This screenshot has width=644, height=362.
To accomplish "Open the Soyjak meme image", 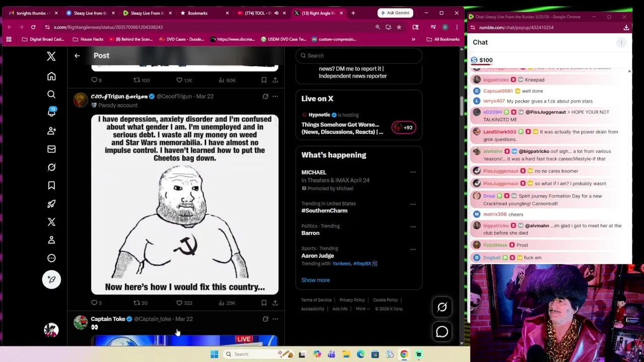I will 185,205.
